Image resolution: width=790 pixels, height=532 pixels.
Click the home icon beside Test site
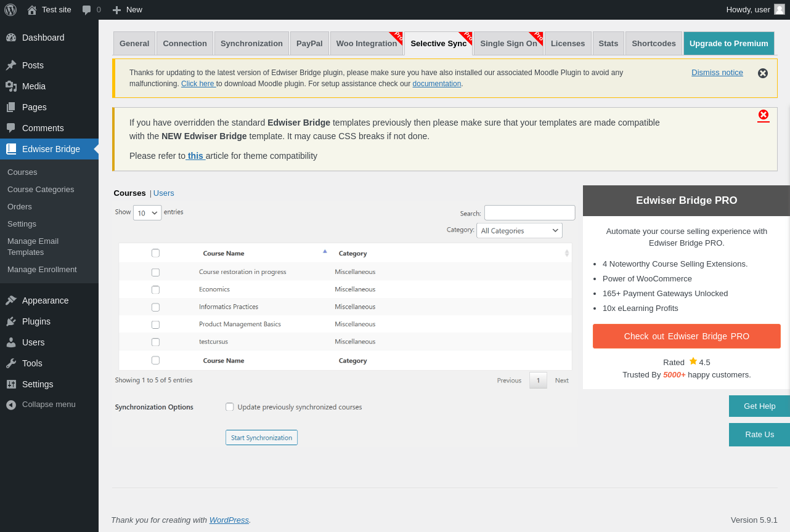[32, 10]
